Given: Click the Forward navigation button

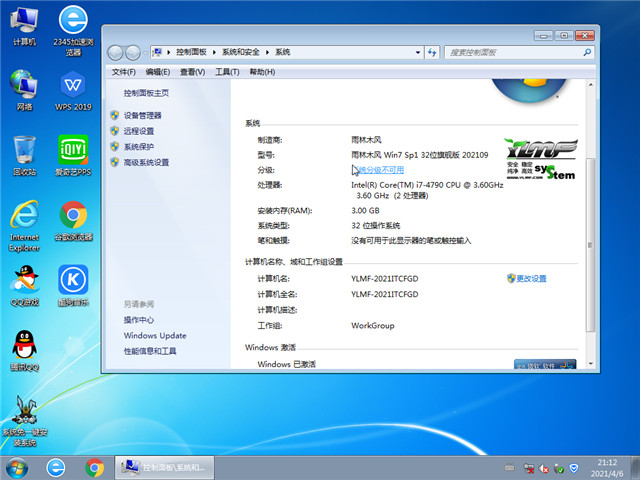Looking at the screenshot, I should pos(133,53).
